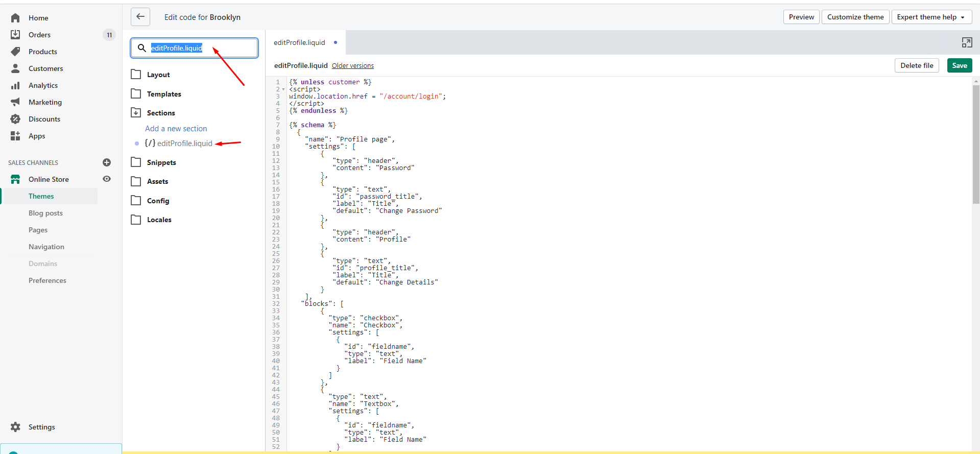Fold code at line 2 arrow
This screenshot has height=454, width=980.
coord(283,89)
